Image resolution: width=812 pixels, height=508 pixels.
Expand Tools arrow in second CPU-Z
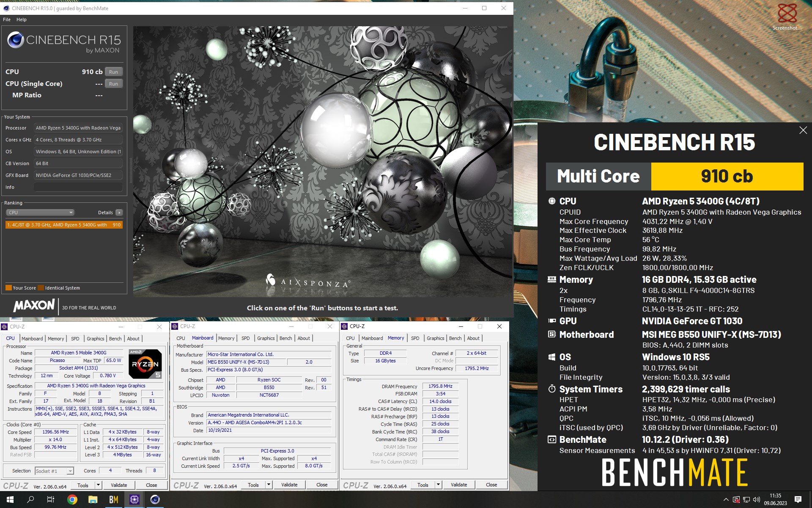pos(269,485)
